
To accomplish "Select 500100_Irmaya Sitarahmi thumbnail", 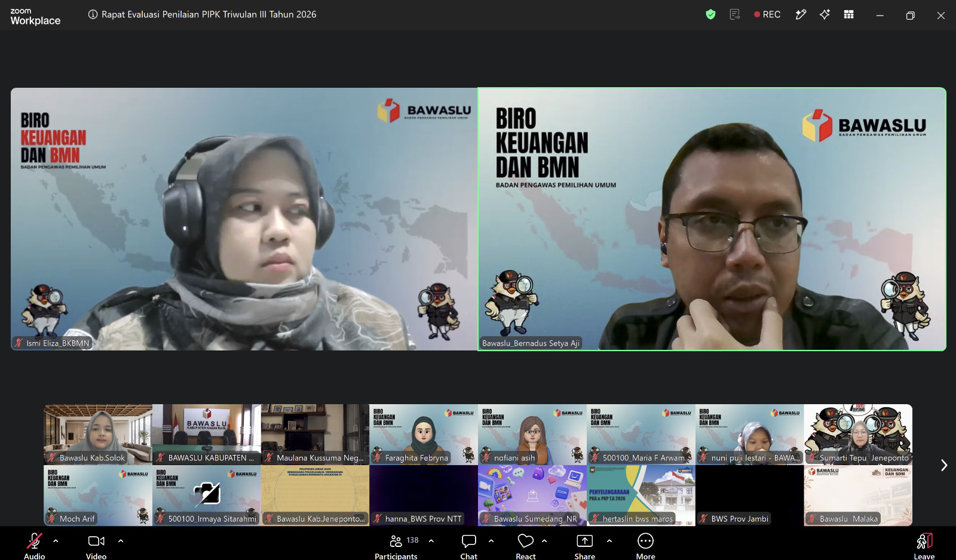I will tap(207, 496).
